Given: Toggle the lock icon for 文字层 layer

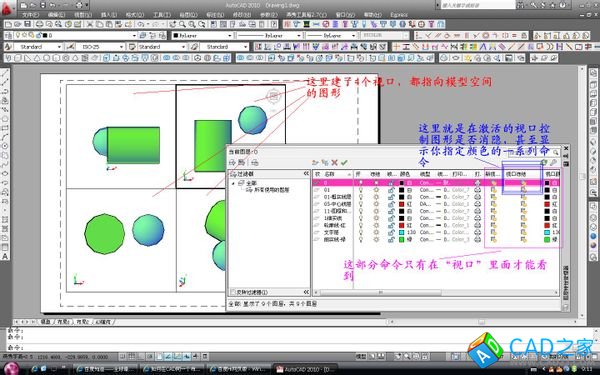Looking at the screenshot, I should (x=391, y=232).
